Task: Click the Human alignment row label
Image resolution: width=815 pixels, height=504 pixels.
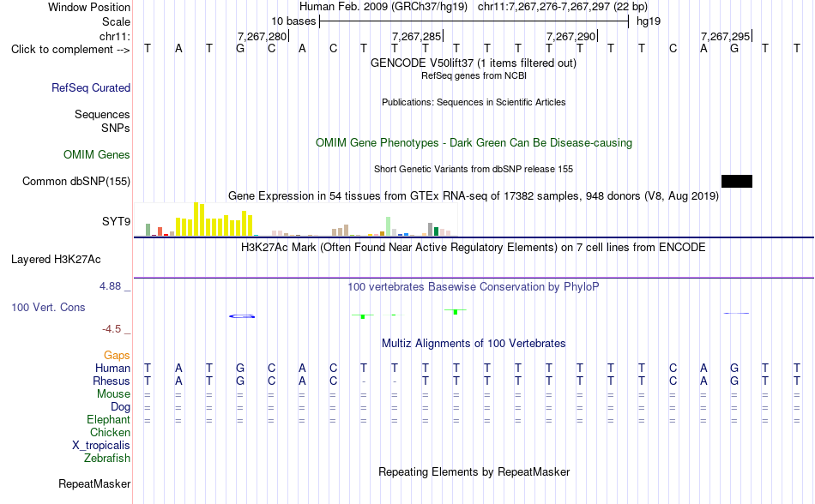Action: 112,368
